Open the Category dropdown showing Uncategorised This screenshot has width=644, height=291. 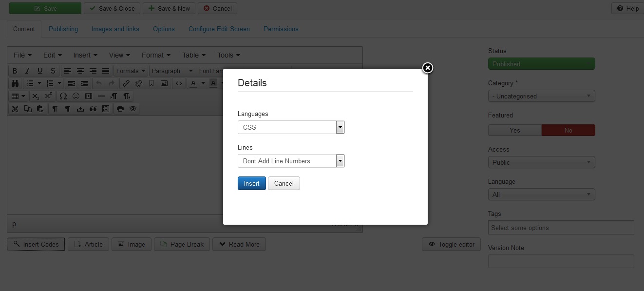click(x=541, y=96)
